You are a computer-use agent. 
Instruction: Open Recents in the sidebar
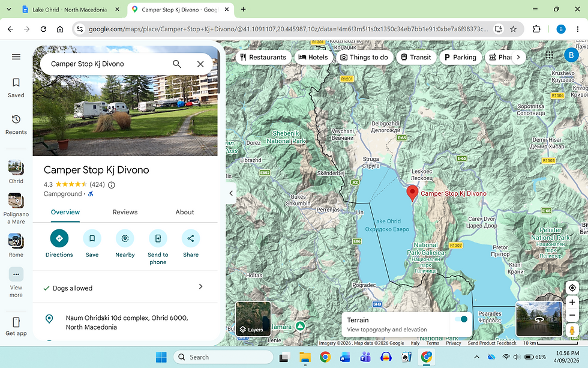click(x=16, y=125)
